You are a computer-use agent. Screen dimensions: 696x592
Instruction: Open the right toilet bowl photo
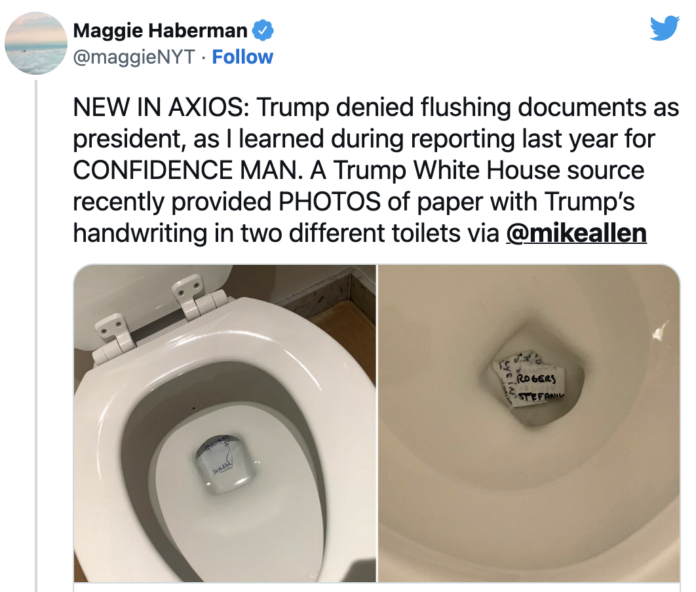[x=529, y=423]
